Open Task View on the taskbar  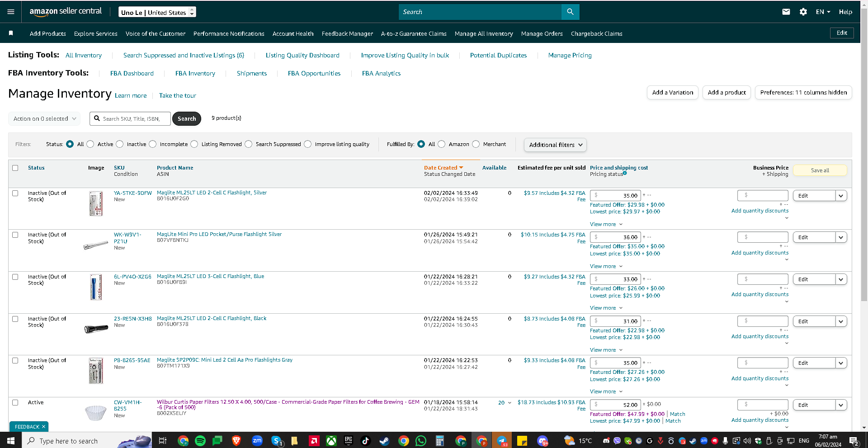[x=163, y=441]
